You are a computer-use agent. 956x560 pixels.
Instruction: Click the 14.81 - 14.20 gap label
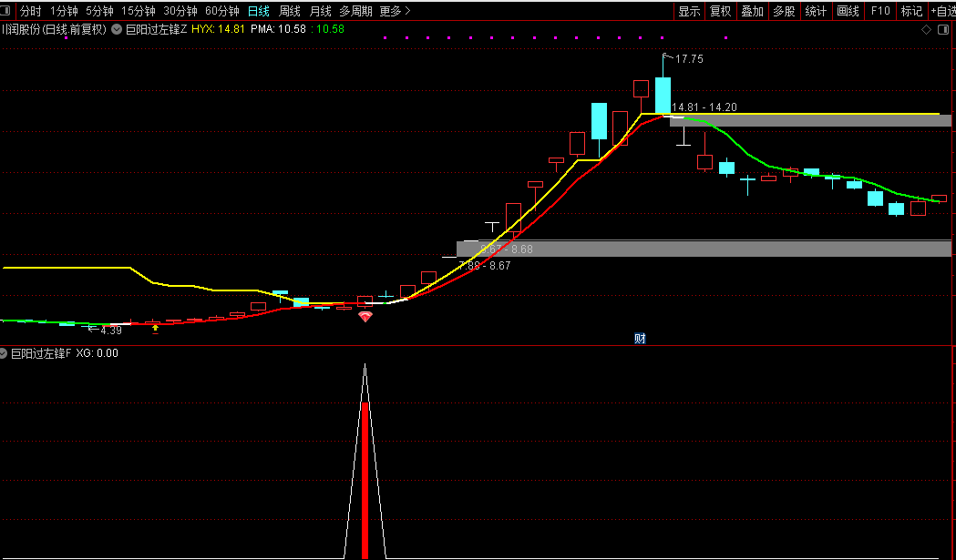coord(704,107)
